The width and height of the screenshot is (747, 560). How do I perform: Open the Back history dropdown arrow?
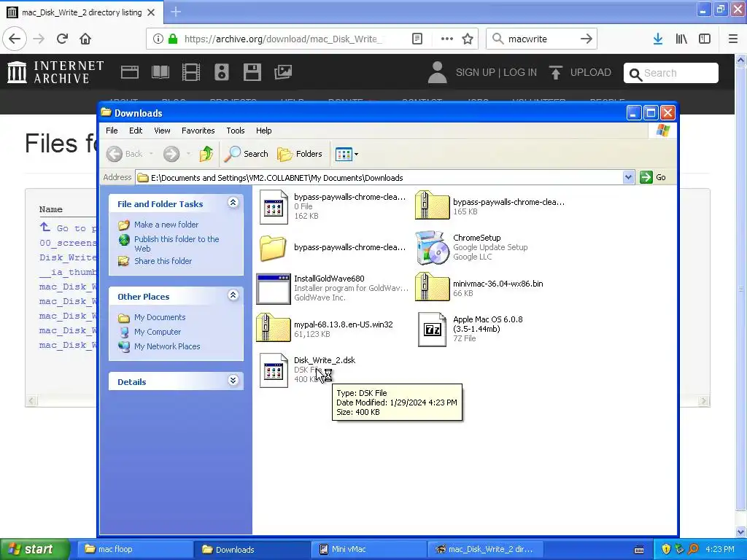coord(151,154)
